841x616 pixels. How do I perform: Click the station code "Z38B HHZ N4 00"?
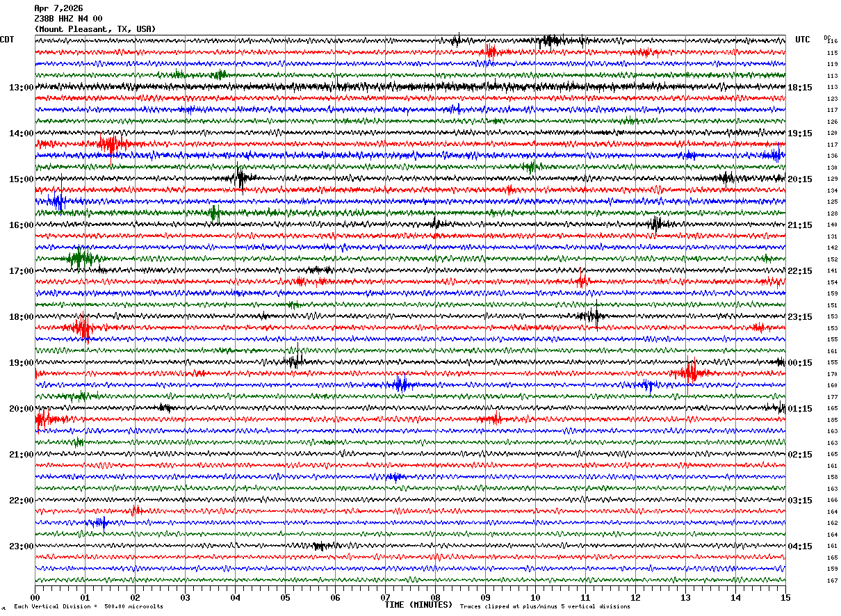point(68,19)
